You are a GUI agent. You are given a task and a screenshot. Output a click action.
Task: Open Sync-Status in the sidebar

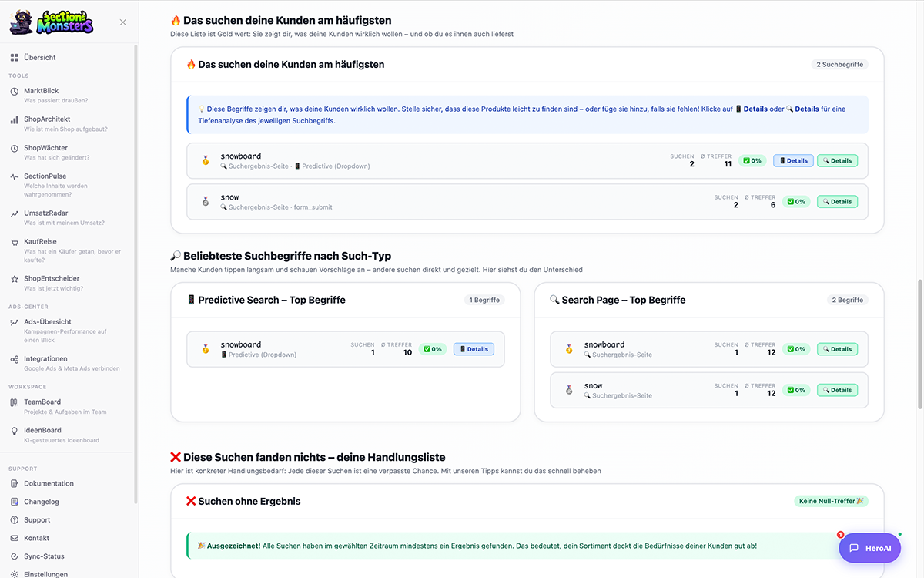coord(44,556)
